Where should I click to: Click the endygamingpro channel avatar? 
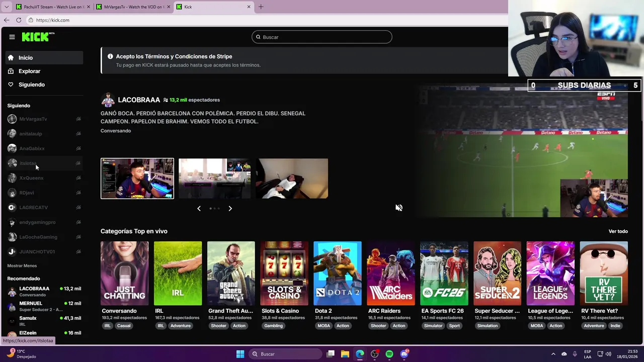coord(12,222)
